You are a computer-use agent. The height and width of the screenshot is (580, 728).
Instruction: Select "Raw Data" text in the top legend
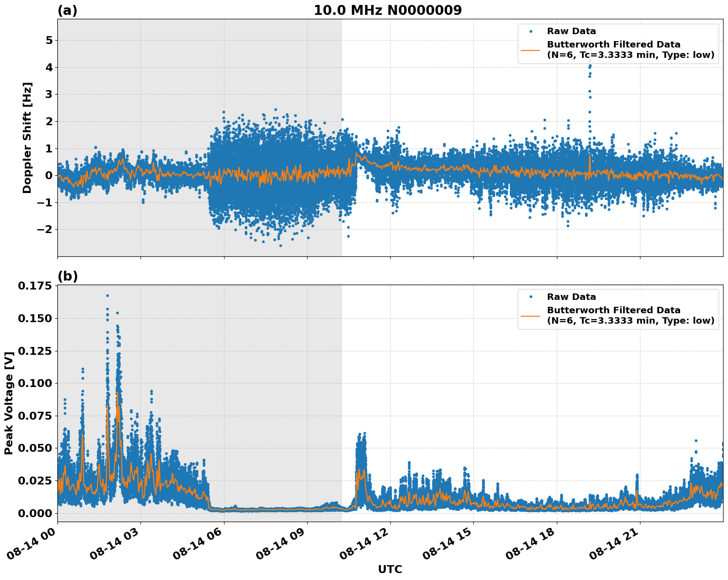click(571, 31)
